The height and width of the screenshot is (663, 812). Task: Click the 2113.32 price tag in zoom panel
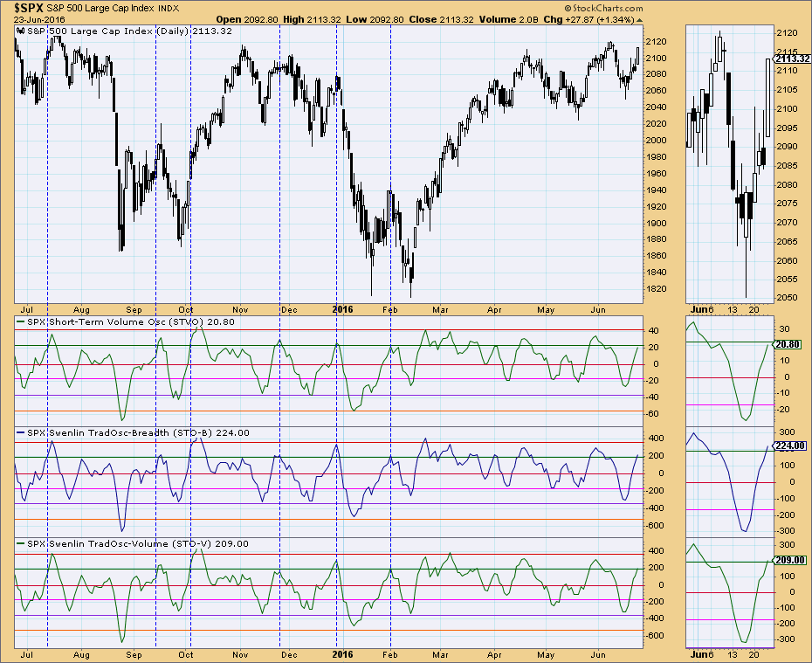[x=793, y=59]
